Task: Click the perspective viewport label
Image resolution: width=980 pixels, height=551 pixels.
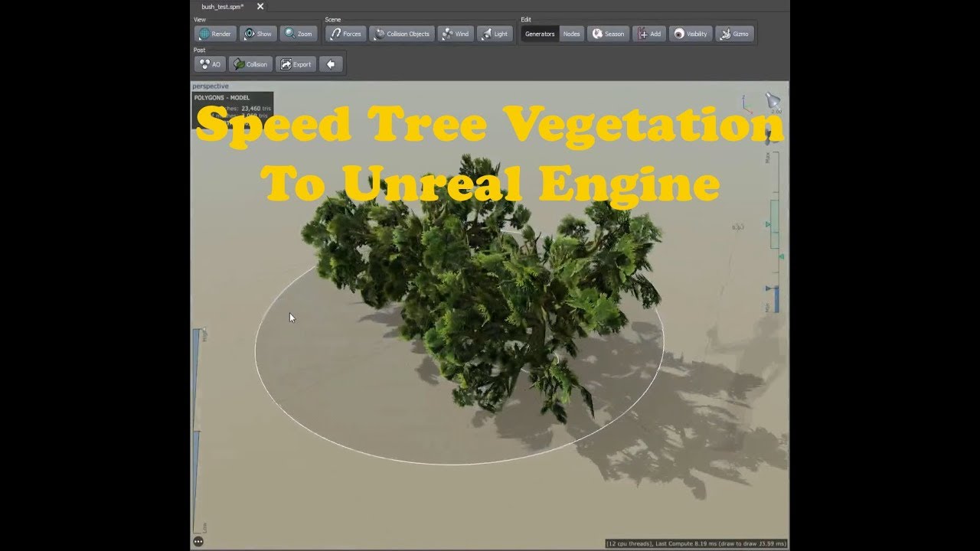Action: [x=211, y=86]
